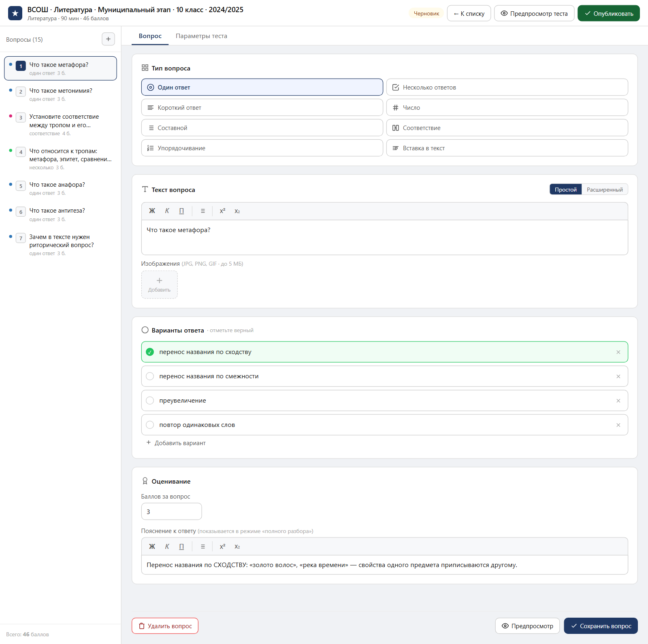
Task: Choose 'Число' question type
Action: (x=507, y=107)
